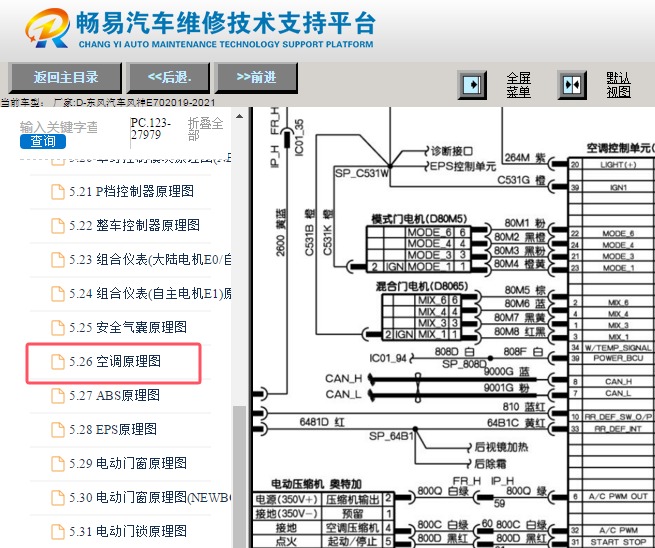Click document icon beside 5.22 entry
Screen dimensions: 655x548
58,226
